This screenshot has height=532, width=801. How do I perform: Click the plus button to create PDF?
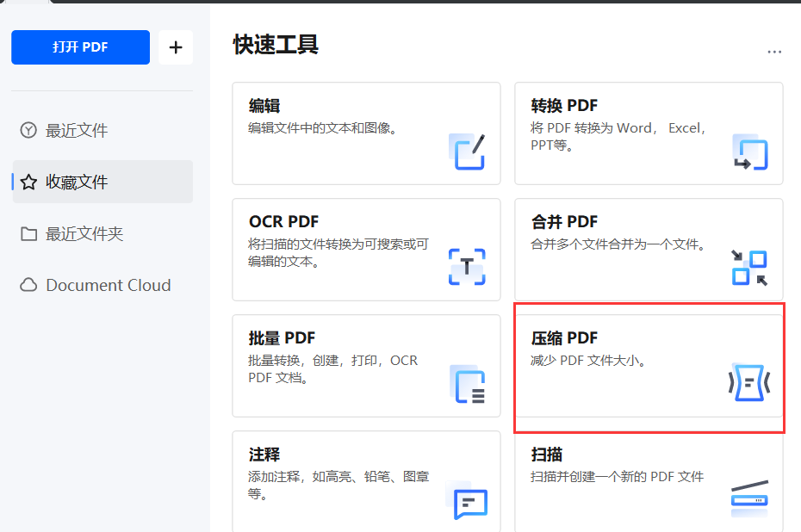[176, 47]
